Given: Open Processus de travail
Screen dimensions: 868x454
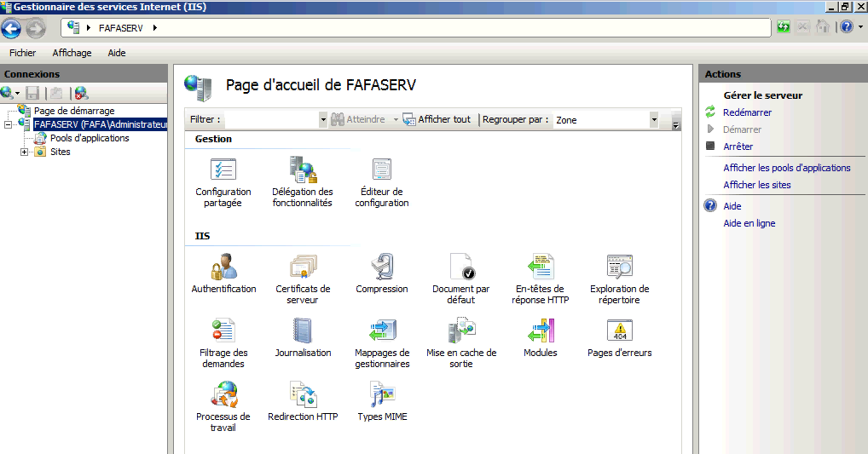Looking at the screenshot, I should point(223,406).
